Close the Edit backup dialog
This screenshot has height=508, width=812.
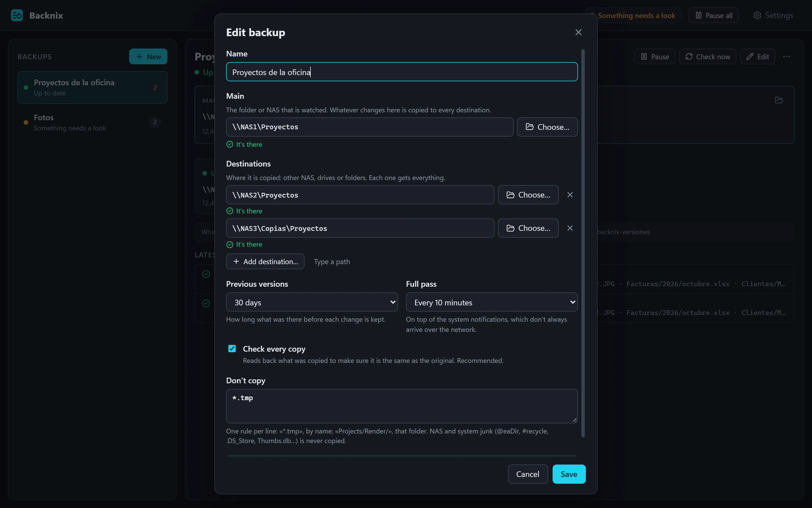coord(578,32)
